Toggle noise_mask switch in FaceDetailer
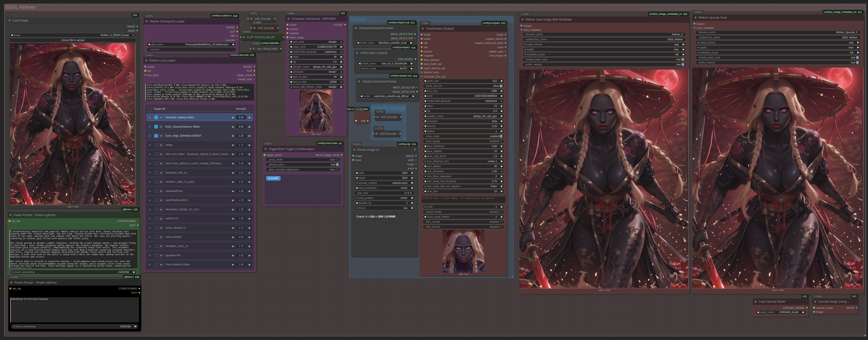 pyautogui.click(x=501, y=136)
